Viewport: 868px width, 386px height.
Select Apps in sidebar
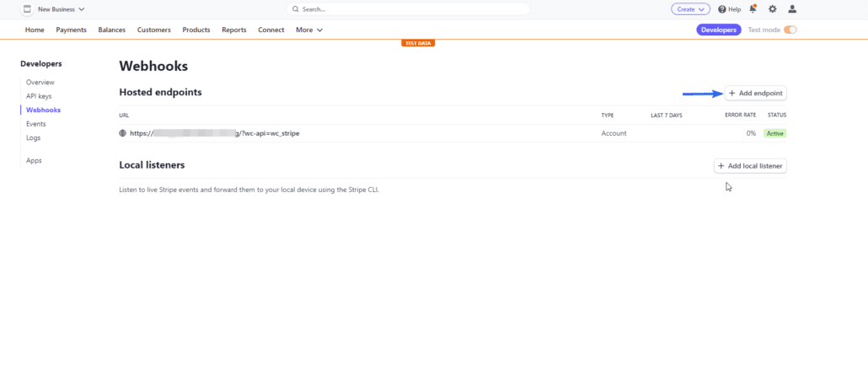[34, 161]
